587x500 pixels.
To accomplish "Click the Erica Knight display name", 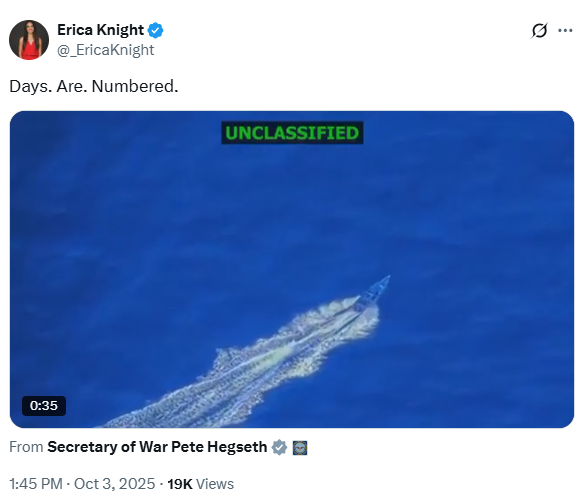I will [x=100, y=30].
